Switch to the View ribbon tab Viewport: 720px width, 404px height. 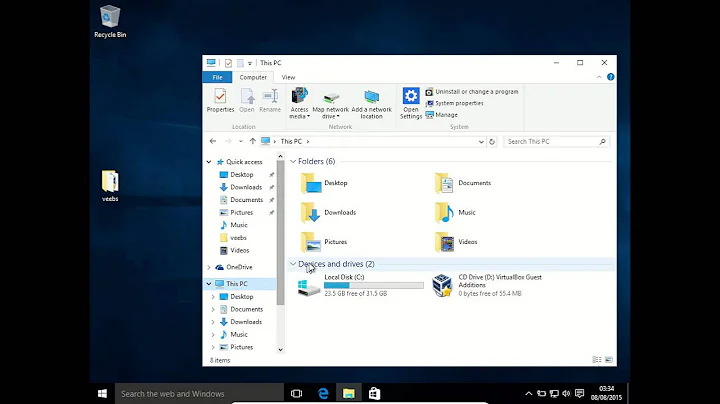[x=288, y=77]
